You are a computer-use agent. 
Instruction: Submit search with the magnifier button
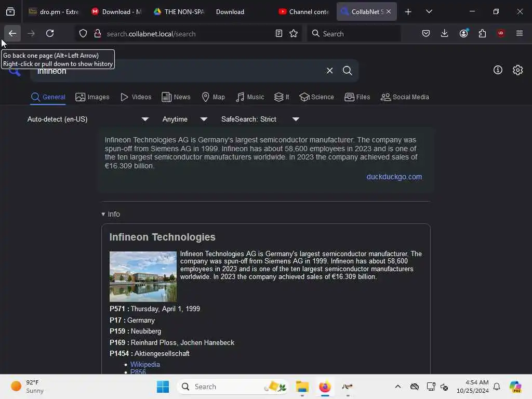click(x=348, y=71)
